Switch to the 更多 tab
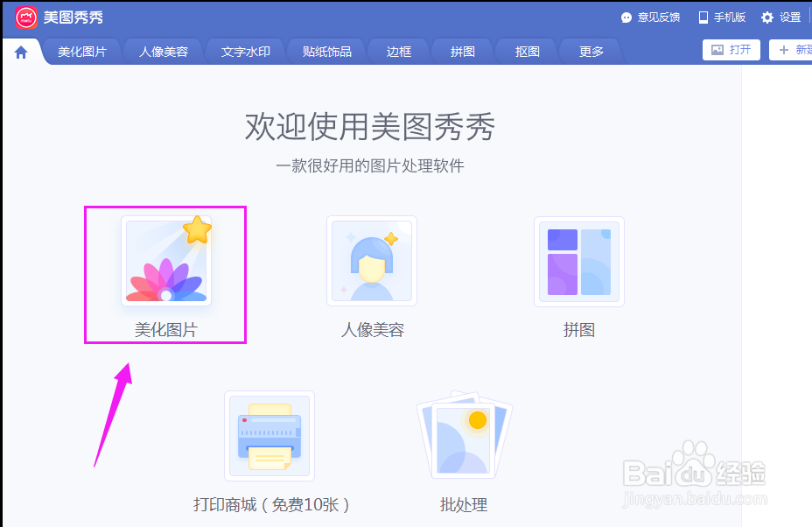 [x=591, y=52]
